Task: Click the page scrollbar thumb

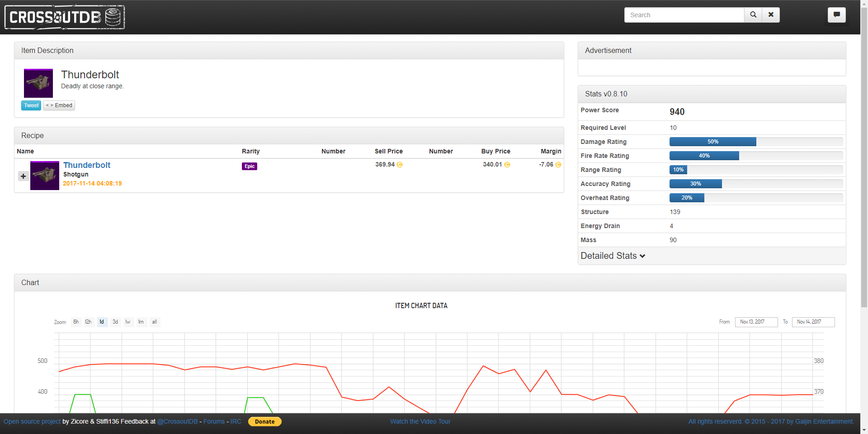Action: pyautogui.click(x=864, y=157)
